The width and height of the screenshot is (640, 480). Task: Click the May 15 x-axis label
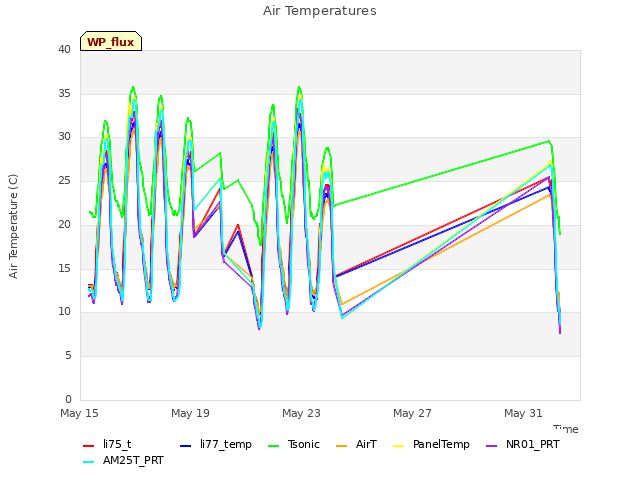[79, 413]
